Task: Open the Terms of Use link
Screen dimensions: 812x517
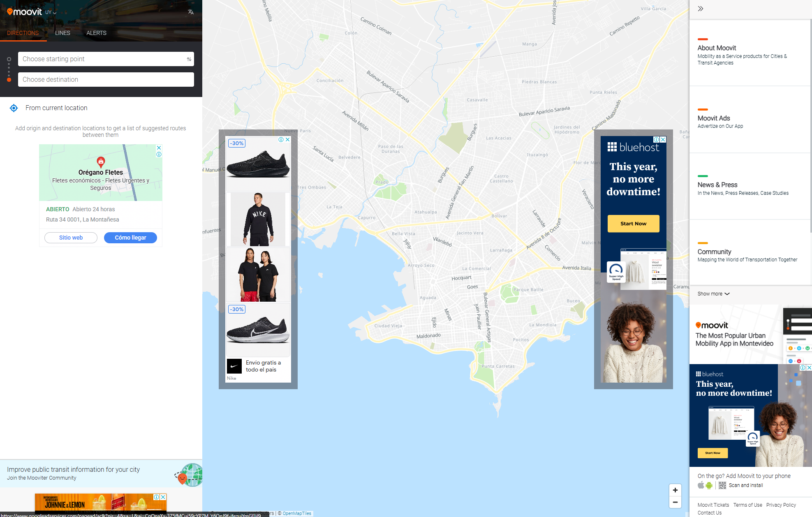Action: 747,505
